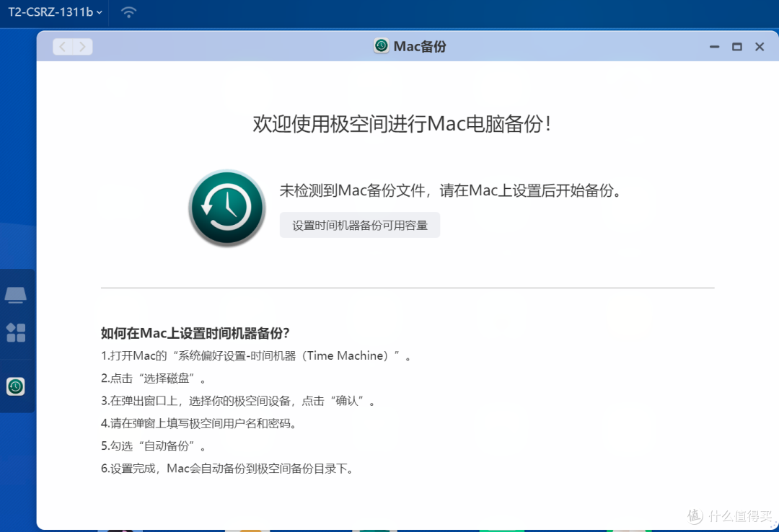Click the heading 欢迎使用极空间进行Mac电脑备份
779x532 pixels.
tap(402, 124)
